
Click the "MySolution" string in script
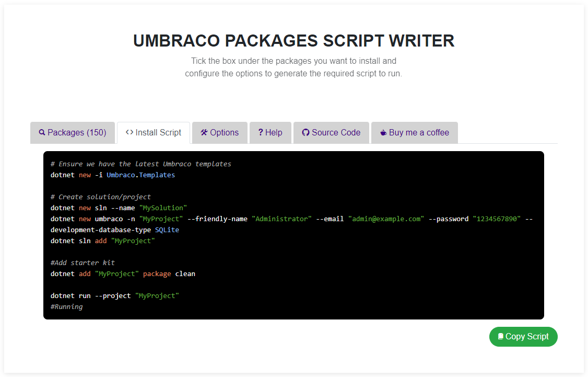(163, 208)
